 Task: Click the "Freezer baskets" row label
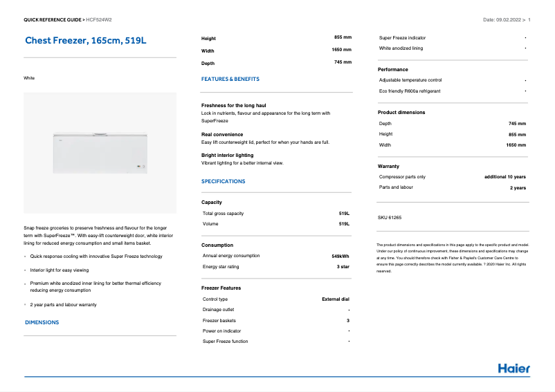point(219,321)
